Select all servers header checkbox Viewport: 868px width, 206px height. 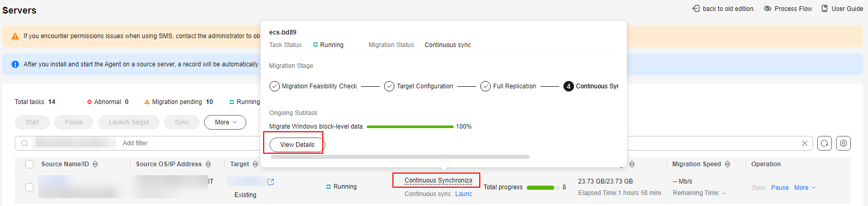point(29,164)
